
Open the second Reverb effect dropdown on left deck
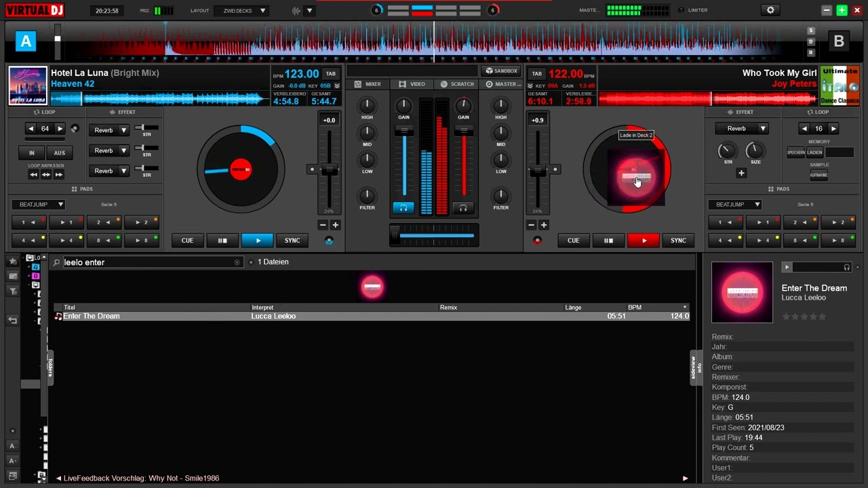(123, 150)
